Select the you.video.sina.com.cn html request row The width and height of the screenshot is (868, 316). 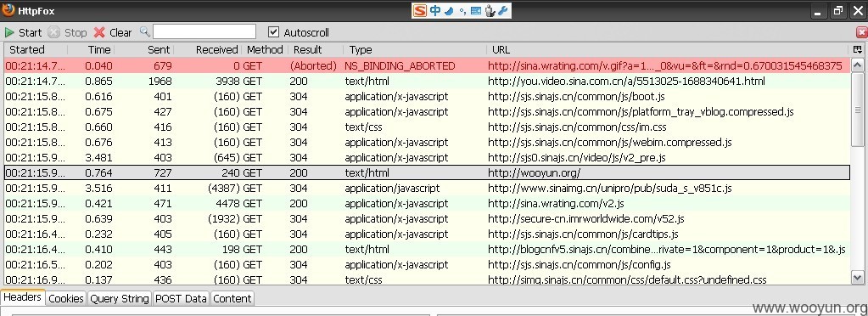point(427,81)
